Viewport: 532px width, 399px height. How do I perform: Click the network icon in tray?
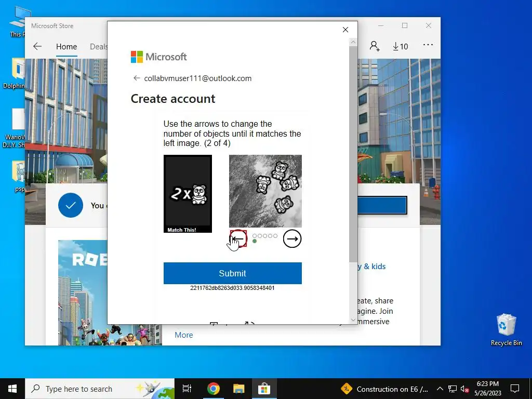[x=453, y=389]
